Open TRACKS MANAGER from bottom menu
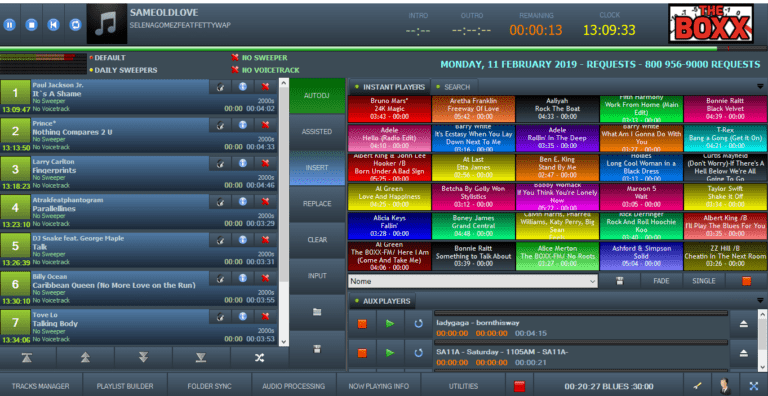 (41, 386)
